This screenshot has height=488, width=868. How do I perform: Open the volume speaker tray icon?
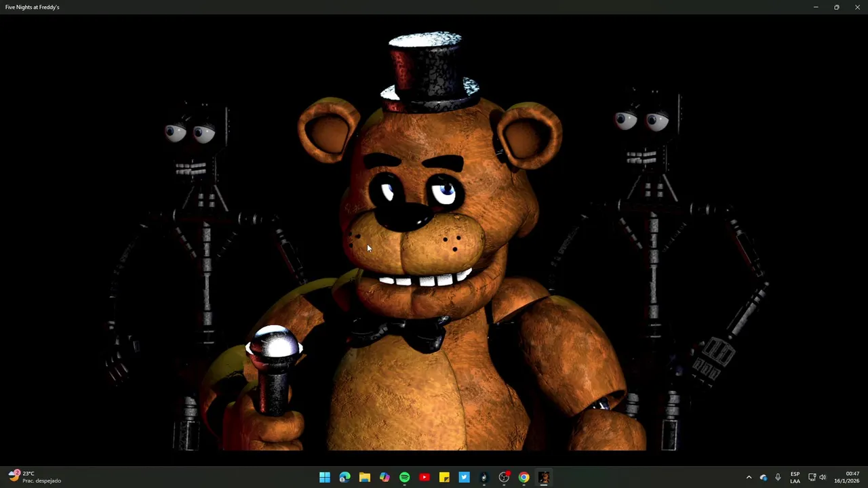tap(823, 477)
